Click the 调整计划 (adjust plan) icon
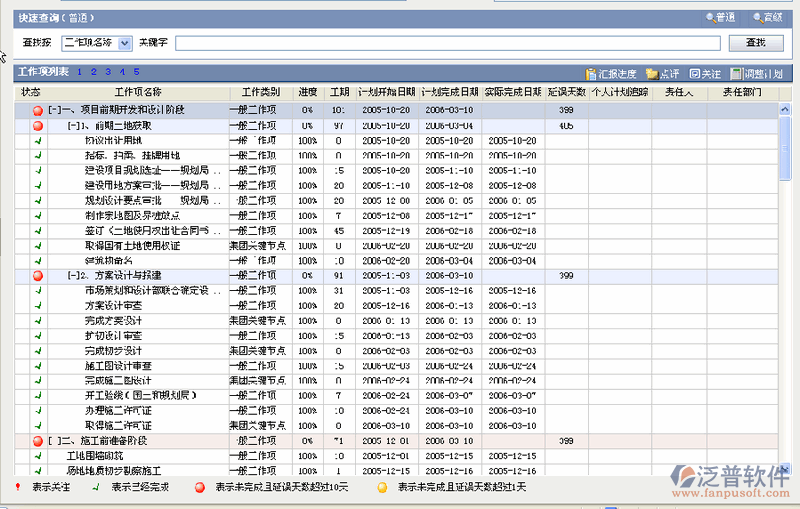The width and height of the screenshot is (800, 509). click(736, 74)
